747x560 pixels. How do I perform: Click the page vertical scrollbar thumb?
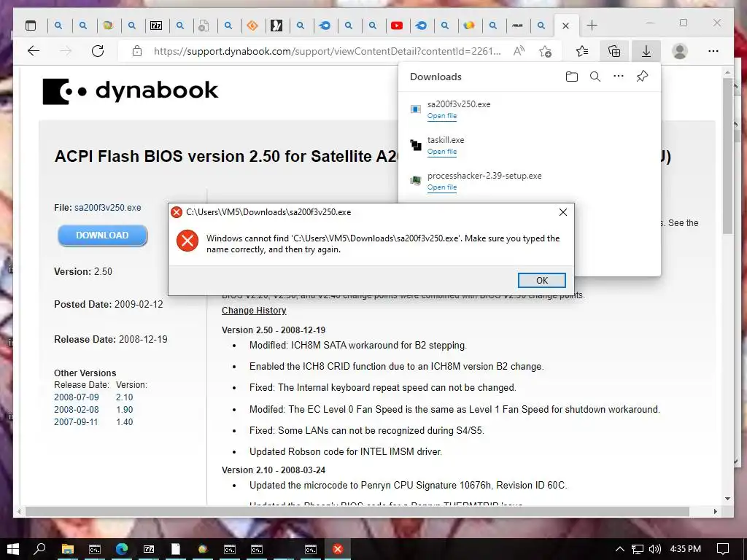coord(727,156)
